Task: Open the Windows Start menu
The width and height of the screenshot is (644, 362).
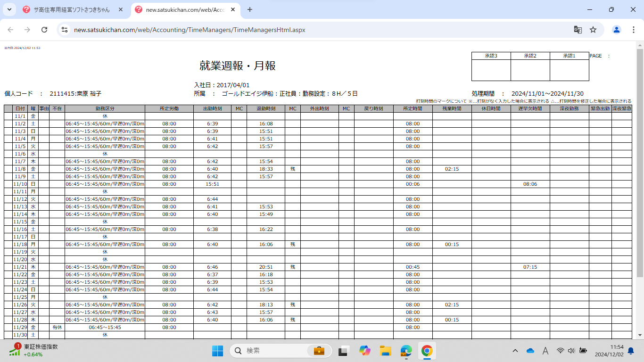Action: [217, 351]
